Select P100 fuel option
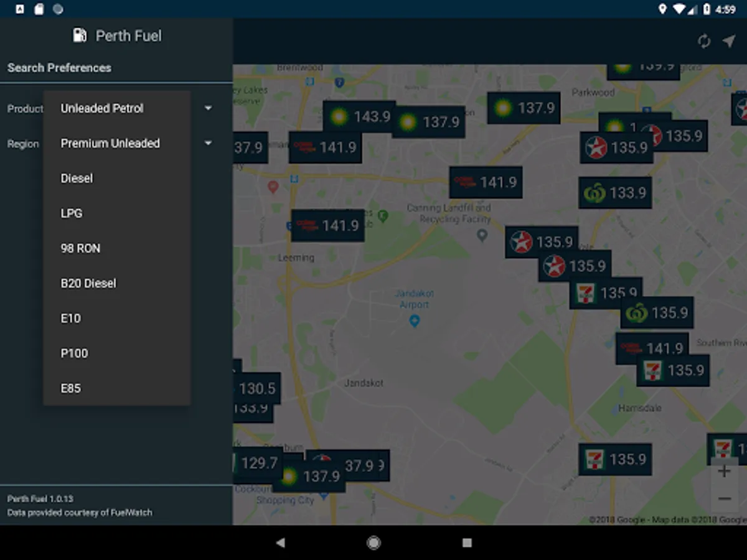747x560 pixels. point(117,353)
